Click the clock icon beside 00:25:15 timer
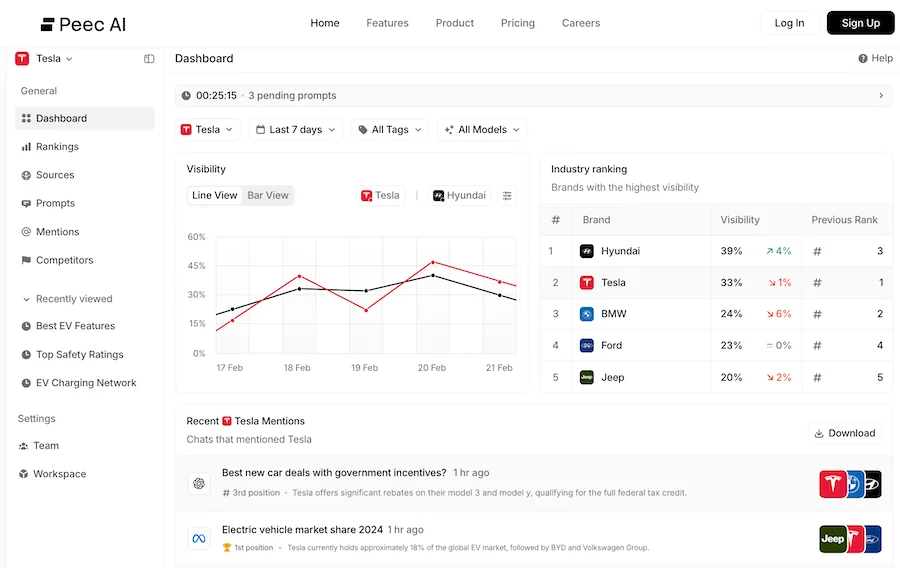 pos(186,95)
